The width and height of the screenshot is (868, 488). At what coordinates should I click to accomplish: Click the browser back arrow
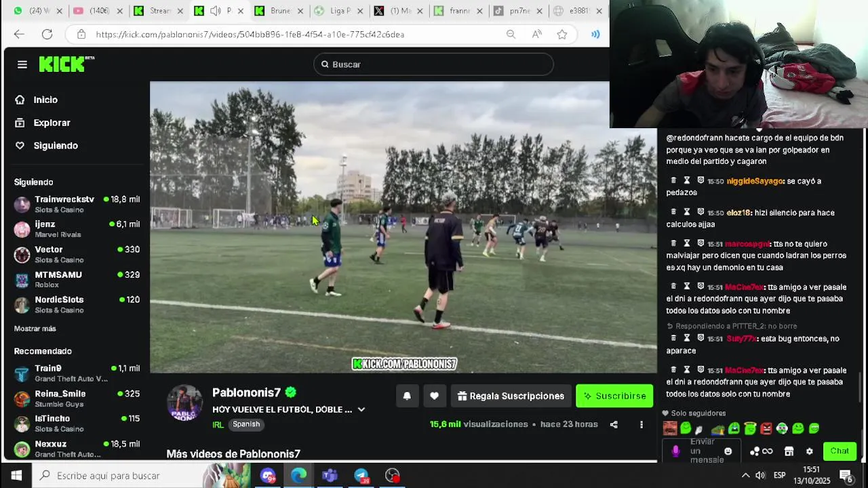(x=19, y=34)
